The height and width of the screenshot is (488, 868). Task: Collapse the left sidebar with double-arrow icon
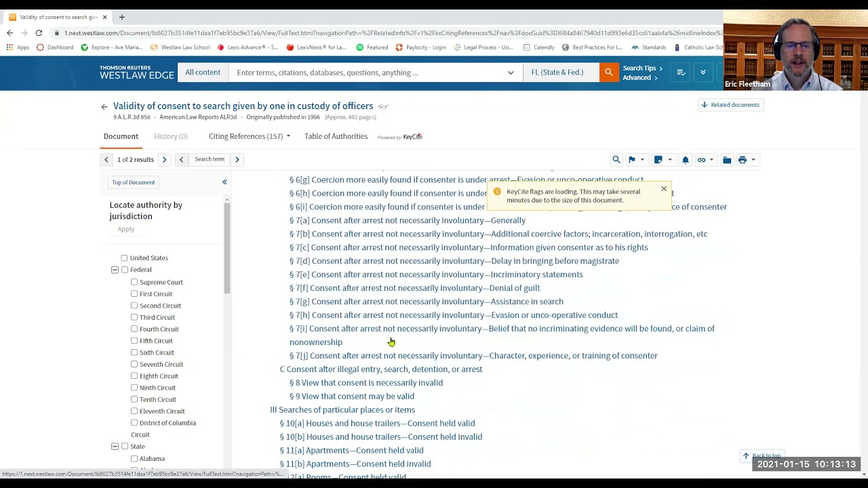pyautogui.click(x=224, y=182)
